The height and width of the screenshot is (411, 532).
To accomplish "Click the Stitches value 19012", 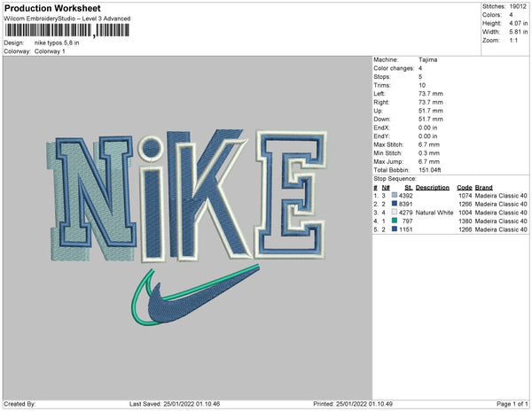I will coord(518,6).
